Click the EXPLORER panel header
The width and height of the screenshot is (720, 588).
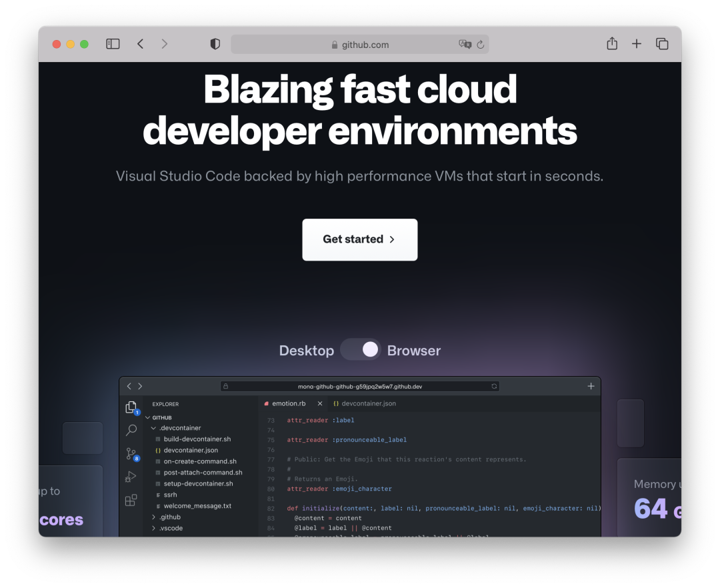(165, 404)
